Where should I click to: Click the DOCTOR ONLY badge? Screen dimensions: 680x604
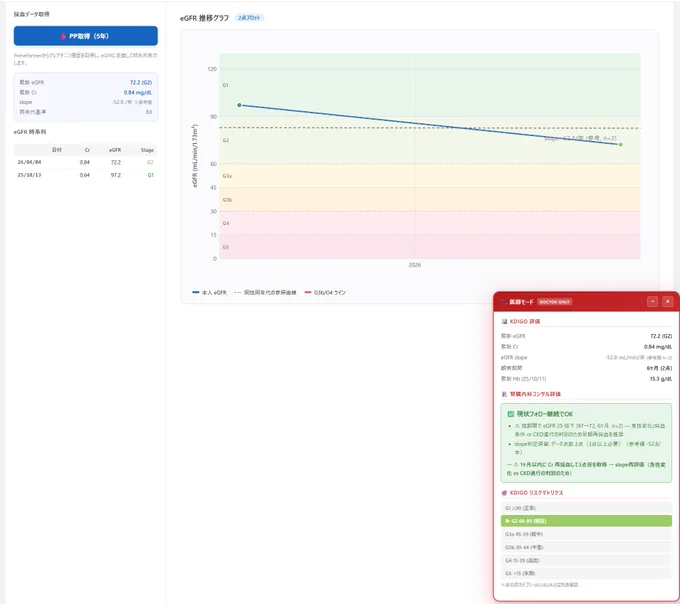(554, 302)
